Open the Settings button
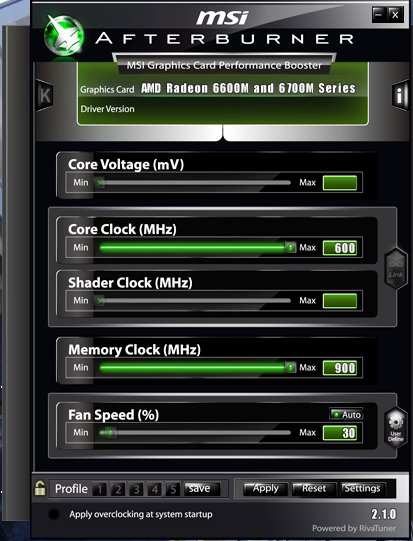The height and width of the screenshot is (541, 413). point(363,489)
